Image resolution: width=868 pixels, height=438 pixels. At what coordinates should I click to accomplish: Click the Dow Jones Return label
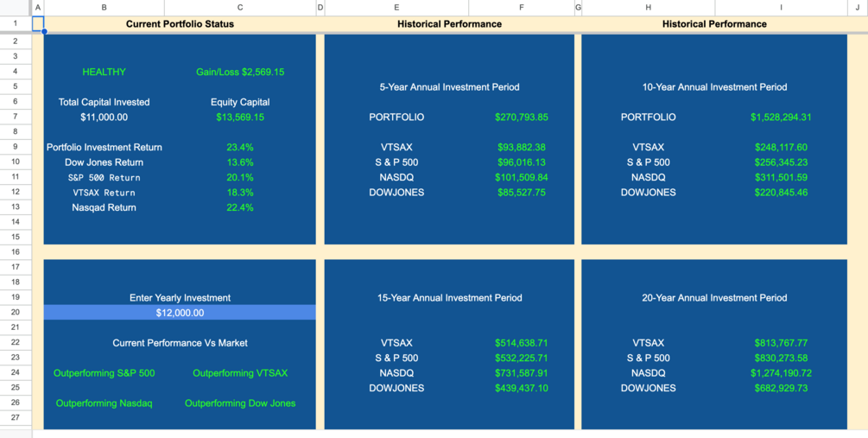click(104, 162)
